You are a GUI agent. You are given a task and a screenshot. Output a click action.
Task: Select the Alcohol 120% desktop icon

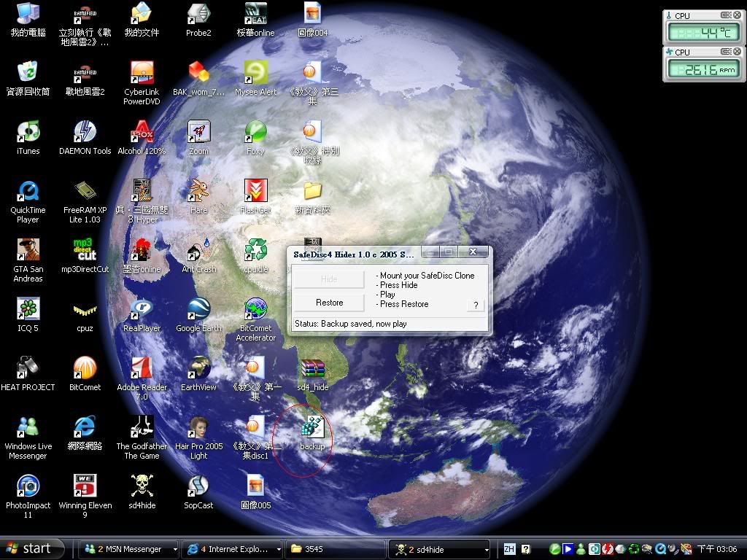point(142,132)
